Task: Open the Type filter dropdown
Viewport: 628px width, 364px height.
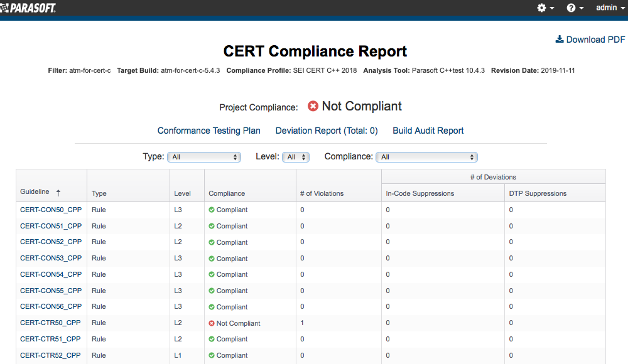Action: pyautogui.click(x=204, y=157)
